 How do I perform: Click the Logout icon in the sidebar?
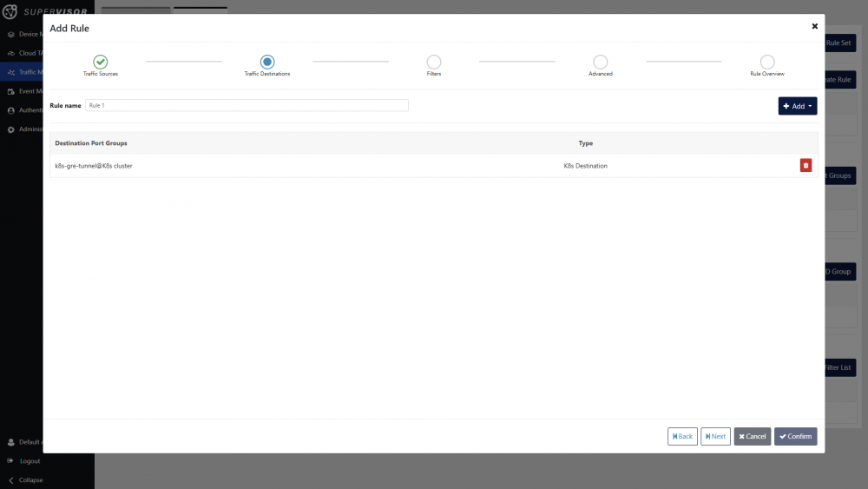[x=11, y=460]
